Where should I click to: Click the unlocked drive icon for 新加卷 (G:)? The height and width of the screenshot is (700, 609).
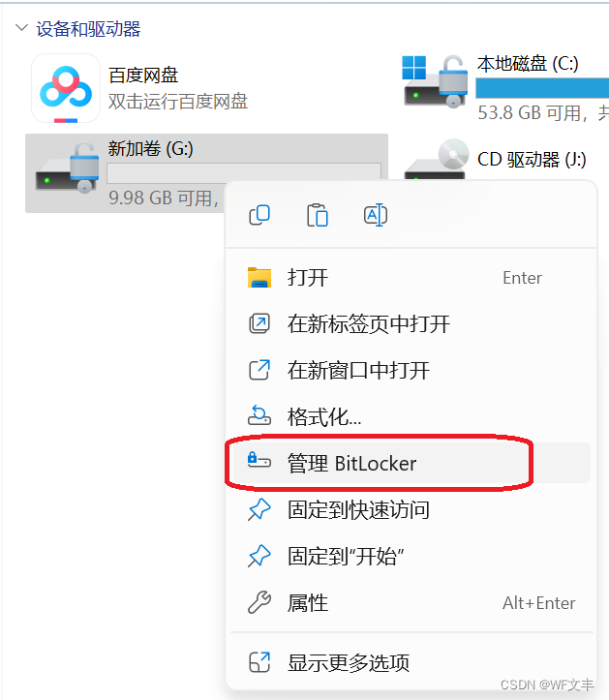pos(68,167)
